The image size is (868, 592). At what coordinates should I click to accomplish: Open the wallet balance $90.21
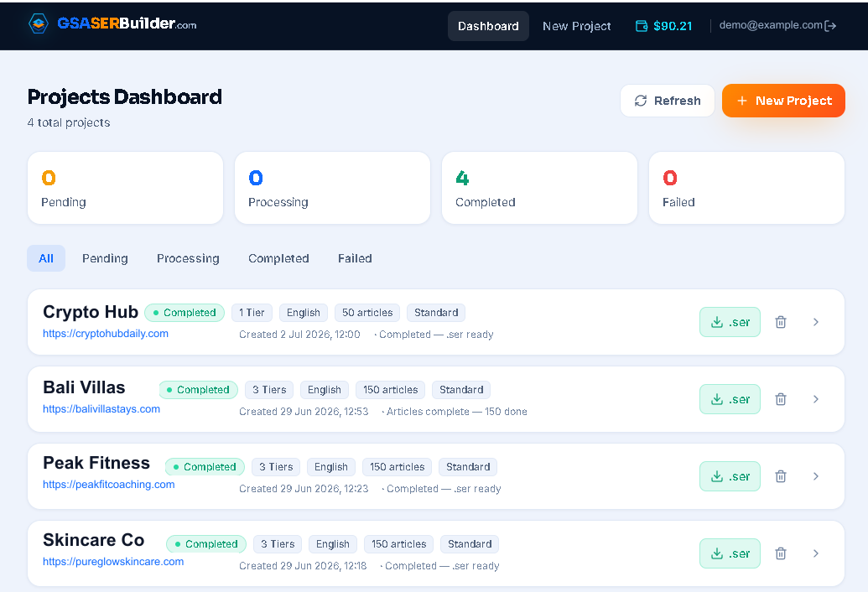pyautogui.click(x=663, y=26)
